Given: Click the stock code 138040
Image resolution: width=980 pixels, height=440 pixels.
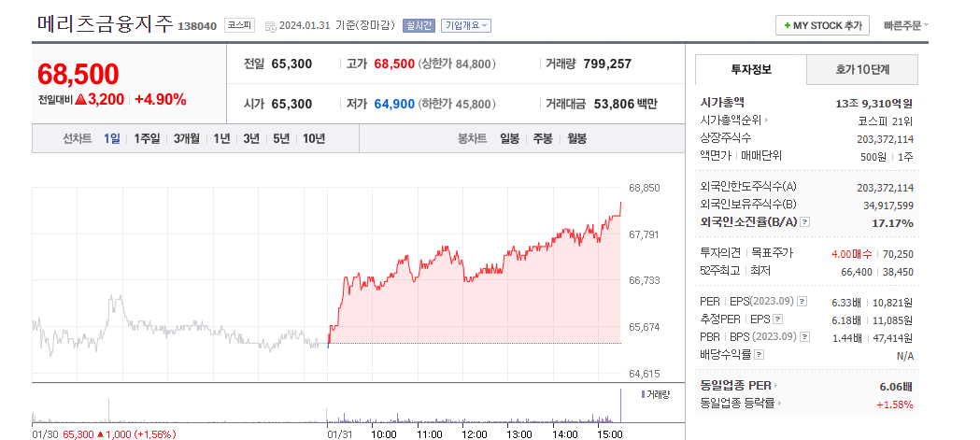Looking at the screenshot, I should click(x=197, y=26).
